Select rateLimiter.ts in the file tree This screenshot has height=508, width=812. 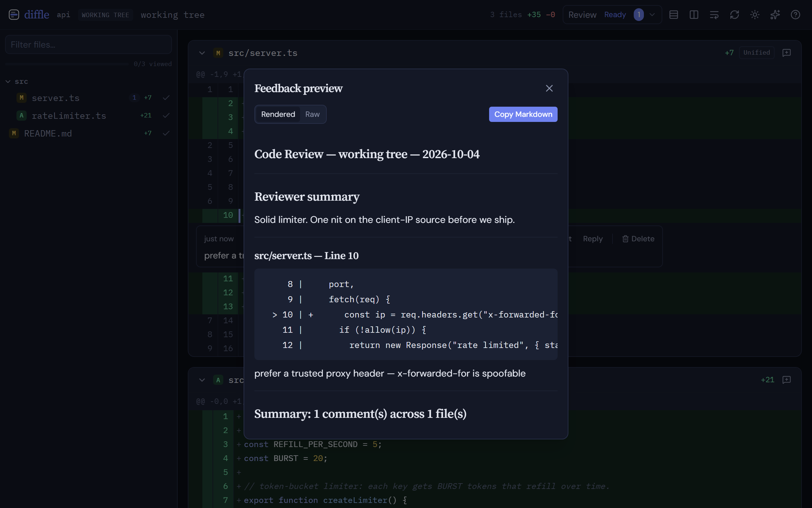pos(69,116)
